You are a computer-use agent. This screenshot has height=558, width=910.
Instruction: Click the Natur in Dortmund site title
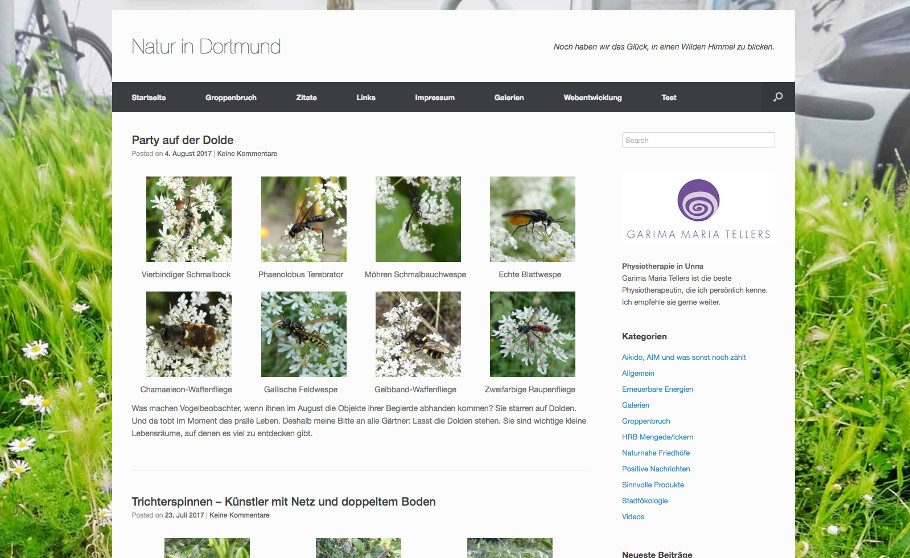tap(206, 46)
